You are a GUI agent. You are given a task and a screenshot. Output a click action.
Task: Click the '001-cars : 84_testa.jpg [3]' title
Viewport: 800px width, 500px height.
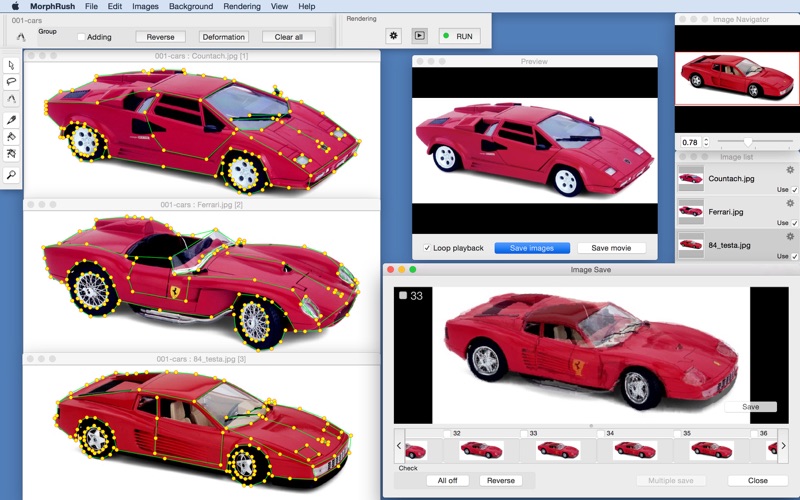point(202,359)
